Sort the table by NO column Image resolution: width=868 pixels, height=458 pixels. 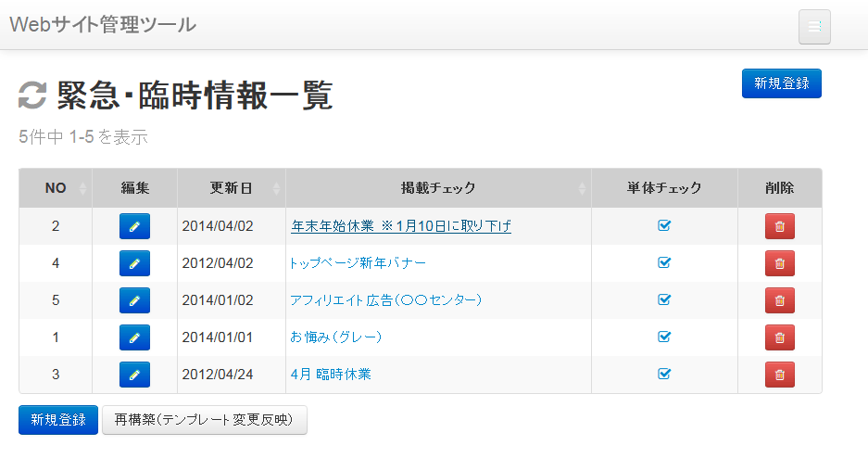coord(56,188)
